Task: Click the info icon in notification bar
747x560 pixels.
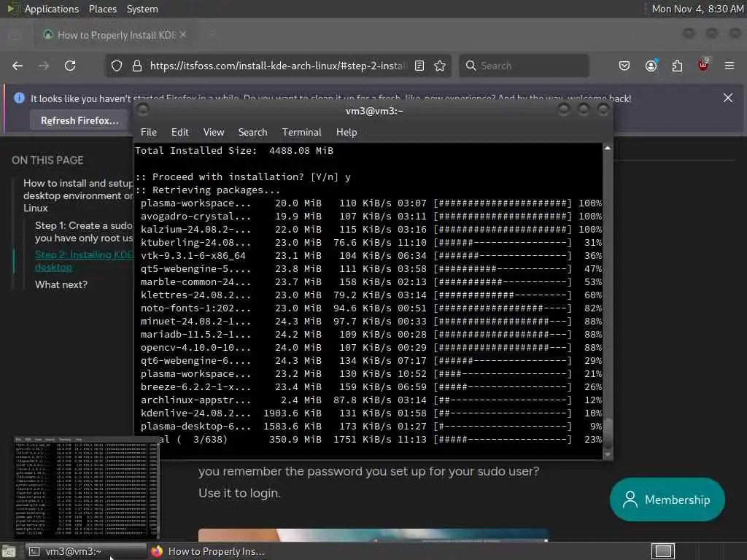Action: pos(19,98)
